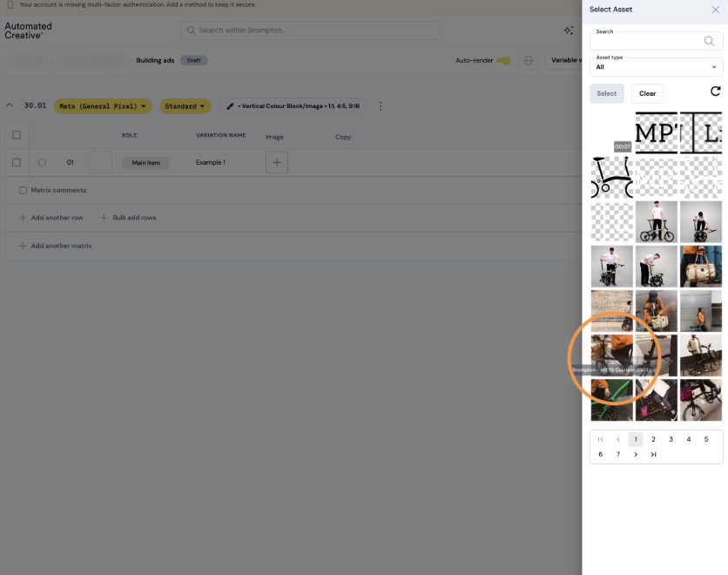Click current page number 1
Image resolution: width=728 pixels, height=575 pixels.
point(636,439)
